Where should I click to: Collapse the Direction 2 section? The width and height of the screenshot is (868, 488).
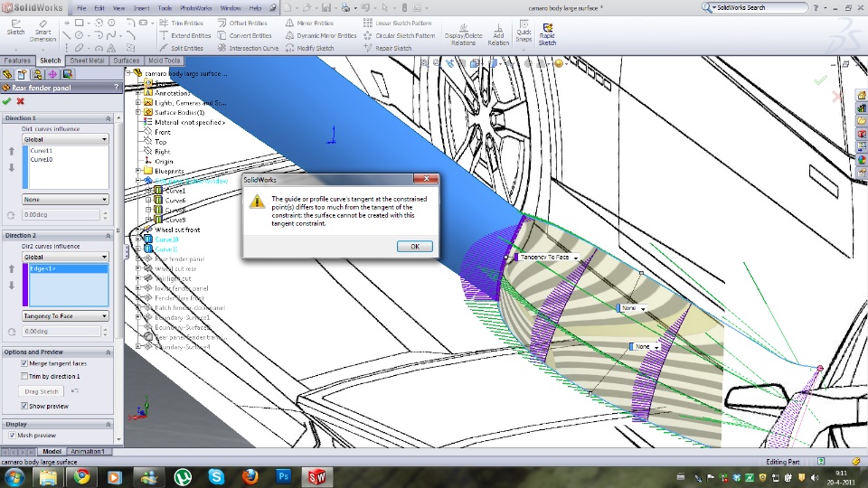[108, 236]
